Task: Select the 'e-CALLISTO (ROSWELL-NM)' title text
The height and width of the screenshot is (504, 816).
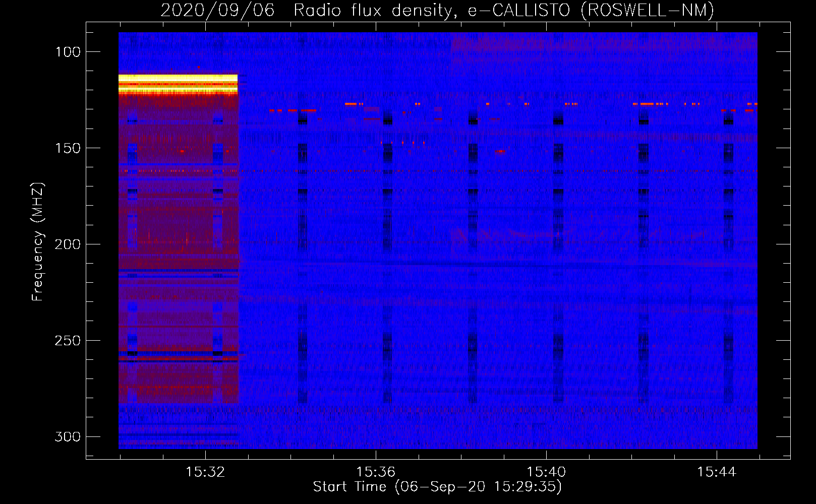Action: (591, 11)
